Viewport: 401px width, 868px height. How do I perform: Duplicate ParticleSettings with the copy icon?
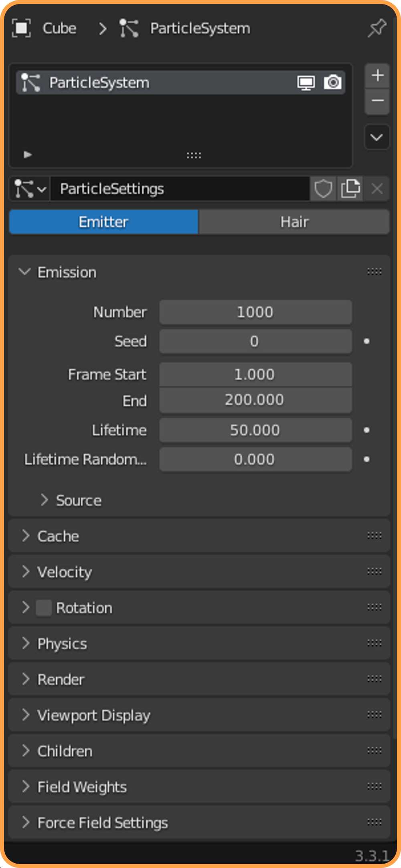click(350, 189)
